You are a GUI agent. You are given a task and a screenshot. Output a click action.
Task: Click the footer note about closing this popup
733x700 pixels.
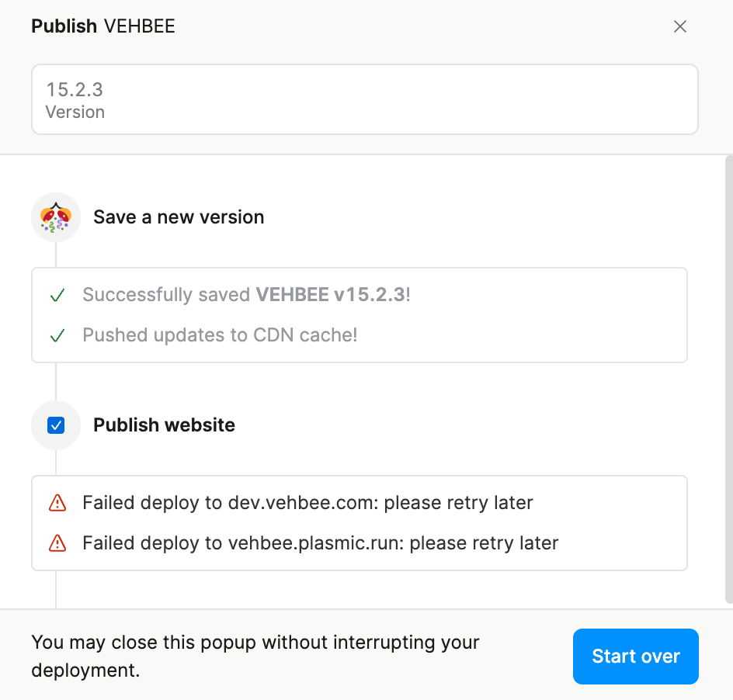pos(255,657)
